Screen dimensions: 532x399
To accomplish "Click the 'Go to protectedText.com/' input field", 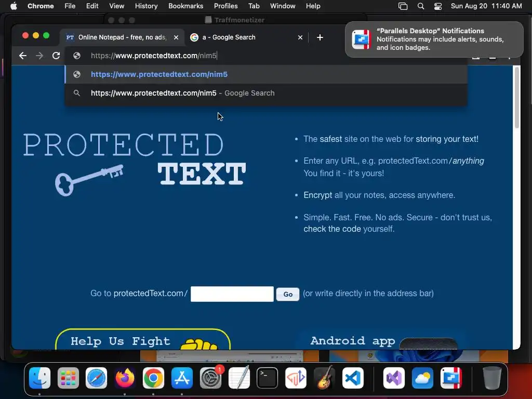I will click(x=232, y=294).
